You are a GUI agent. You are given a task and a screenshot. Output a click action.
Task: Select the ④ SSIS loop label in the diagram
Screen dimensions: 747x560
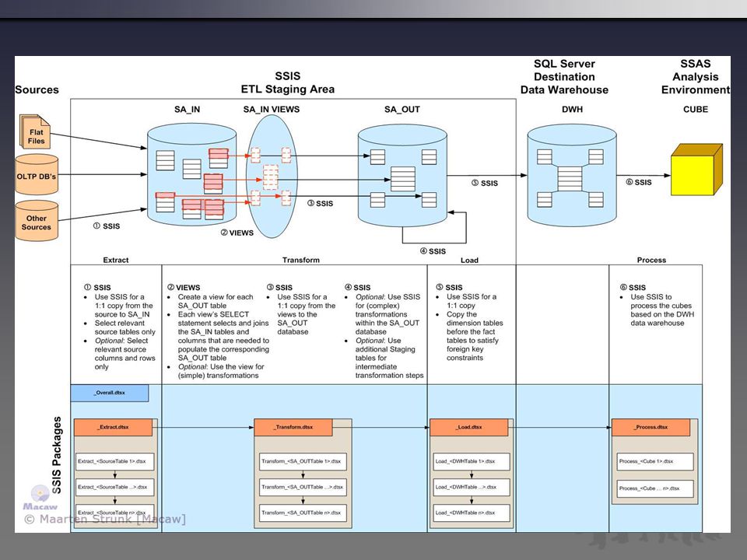(433, 251)
